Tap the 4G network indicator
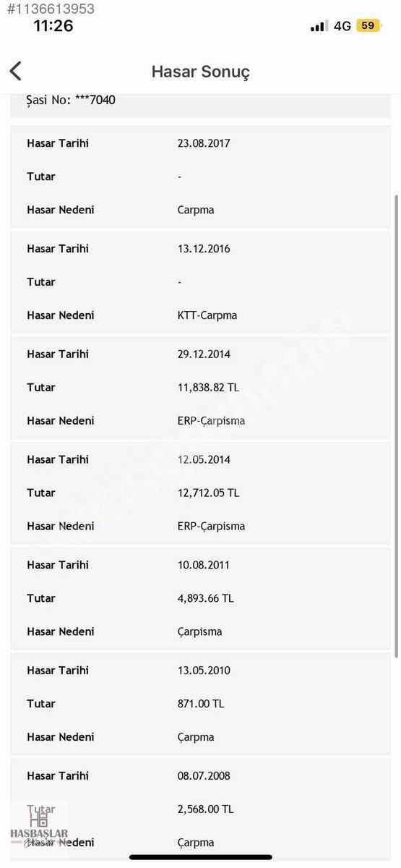401x868 pixels. coord(342,26)
